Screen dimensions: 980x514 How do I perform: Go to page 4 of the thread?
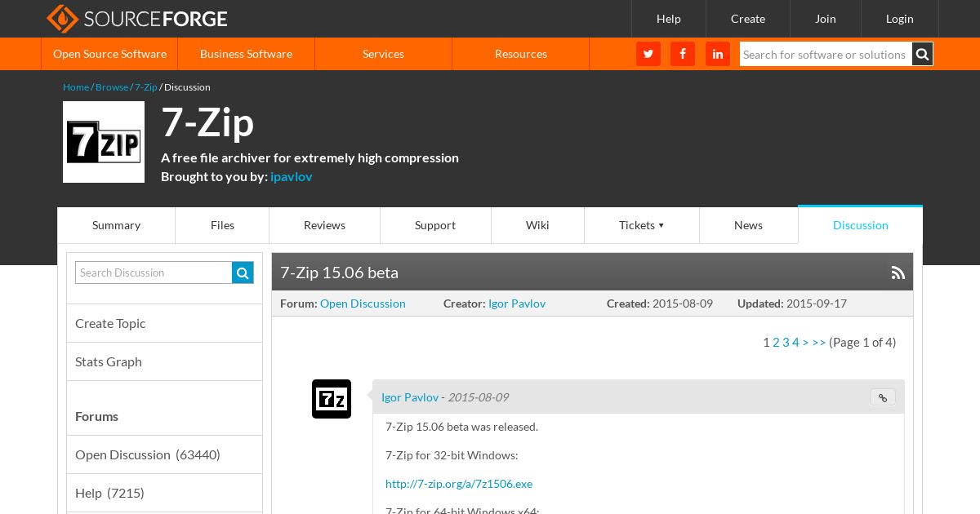pyautogui.click(x=795, y=343)
